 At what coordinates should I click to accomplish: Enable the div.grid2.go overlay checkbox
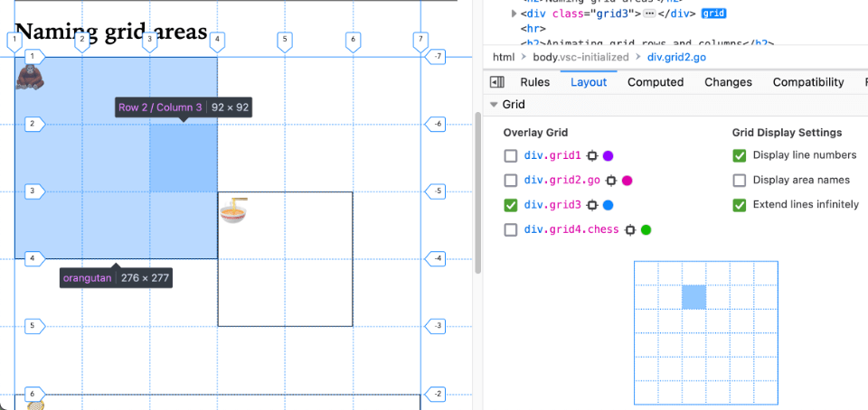[510, 180]
